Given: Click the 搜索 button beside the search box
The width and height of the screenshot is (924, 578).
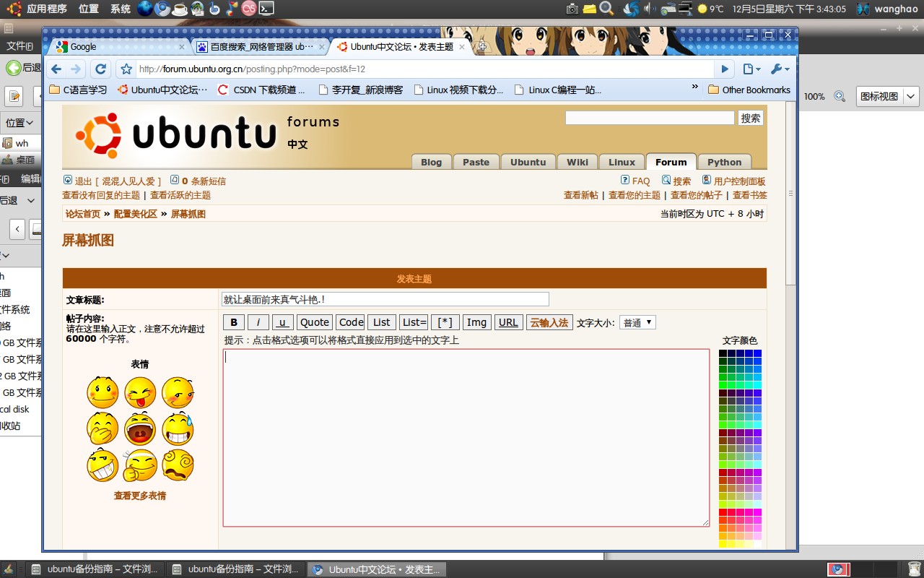Looking at the screenshot, I should 751,118.
